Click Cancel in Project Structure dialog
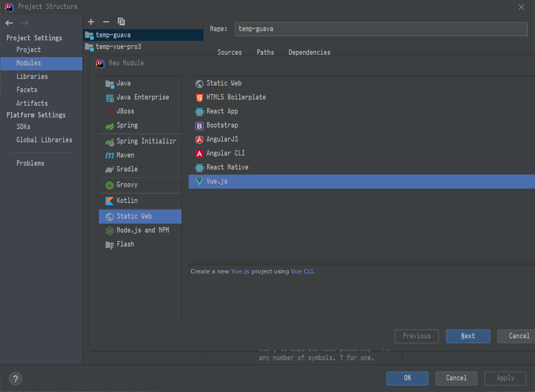Image resolution: width=535 pixels, height=392 pixels. click(456, 378)
